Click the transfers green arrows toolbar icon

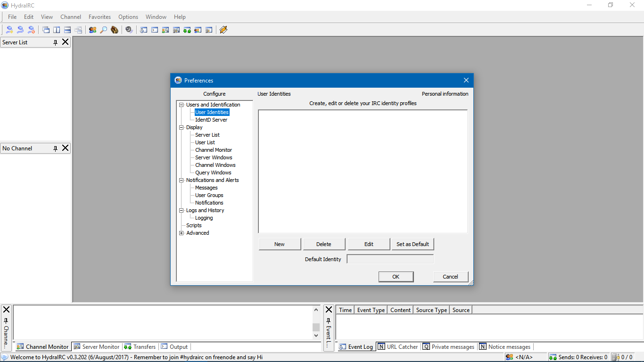[x=187, y=30]
